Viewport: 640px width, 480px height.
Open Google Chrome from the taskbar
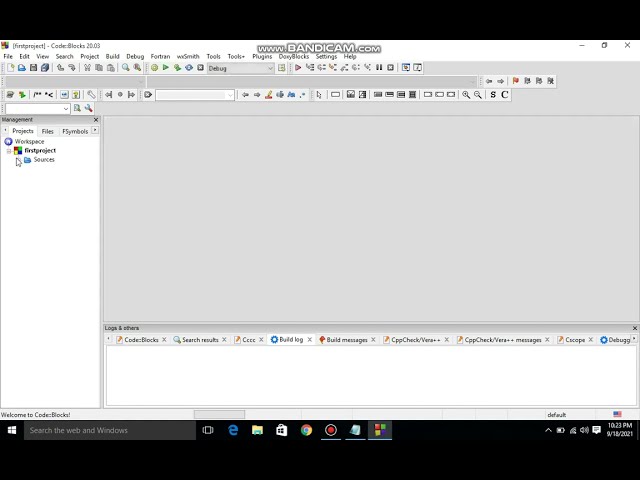(x=306, y=430)
